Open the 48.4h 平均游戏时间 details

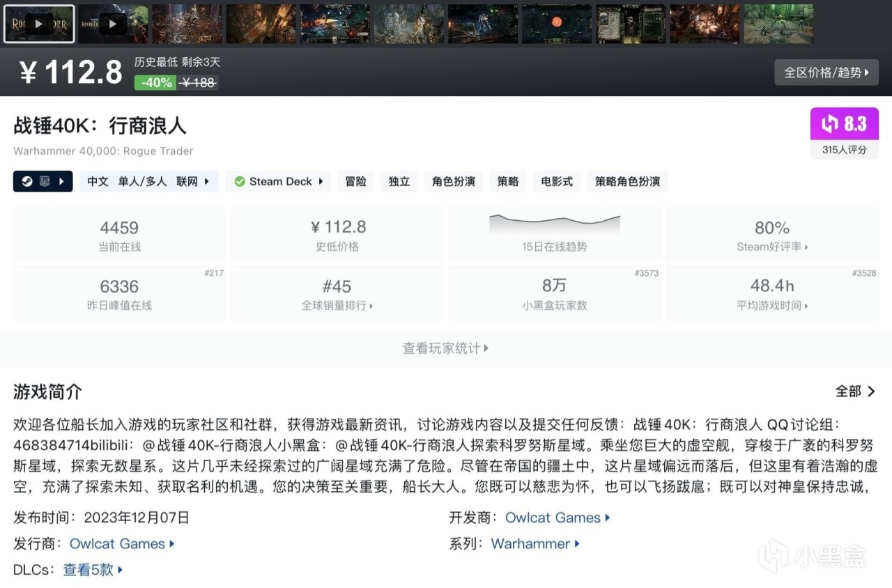click(772, 293)
